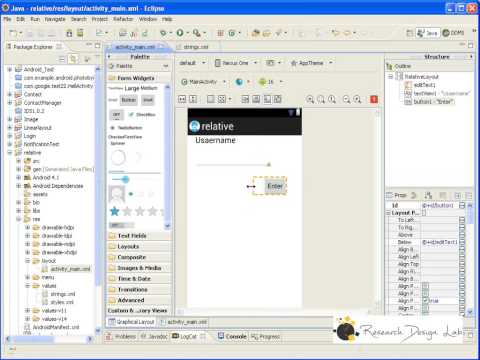This screenshot has width=480, height=360.
Task: Click the External Tools run icon
Action: (x=197, y=33)
